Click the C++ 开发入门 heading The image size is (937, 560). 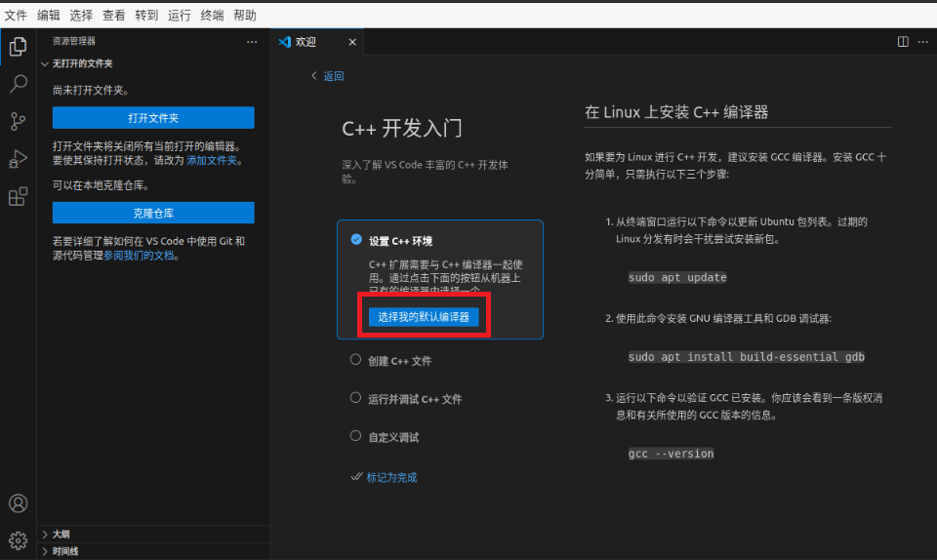(x=401, y=129)
